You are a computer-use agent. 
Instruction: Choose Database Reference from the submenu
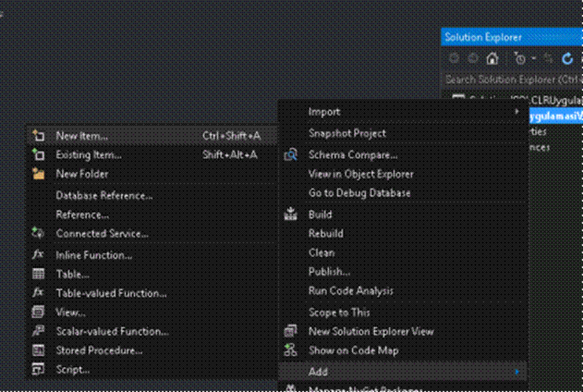(x=104, y=195)
